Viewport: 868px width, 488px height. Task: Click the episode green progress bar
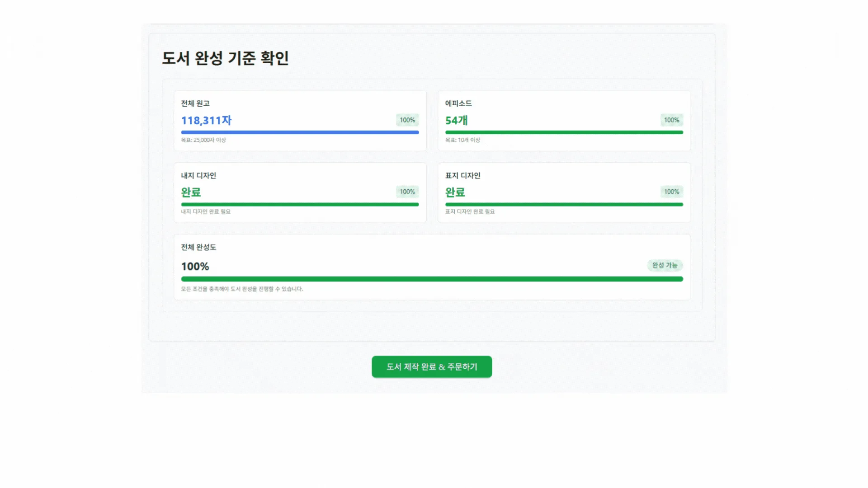pos(564,132)
